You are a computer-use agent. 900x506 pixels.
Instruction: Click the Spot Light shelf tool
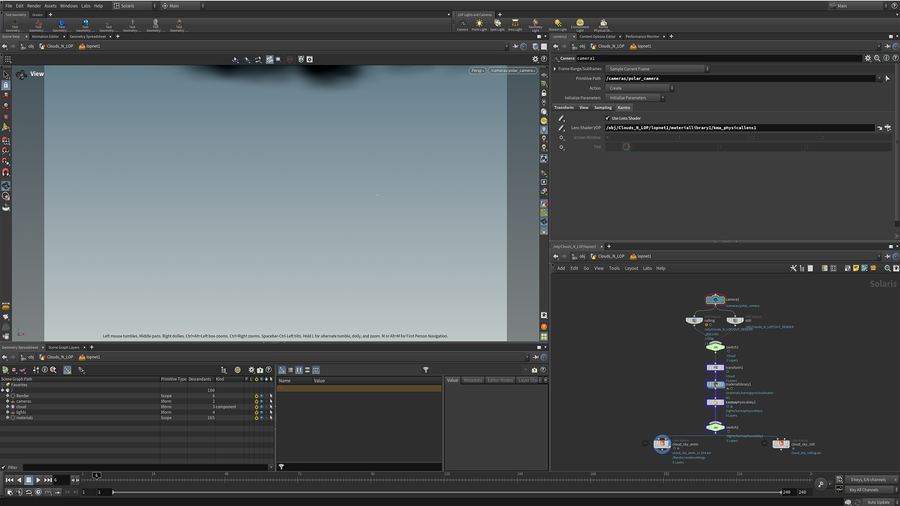point(497,24)
